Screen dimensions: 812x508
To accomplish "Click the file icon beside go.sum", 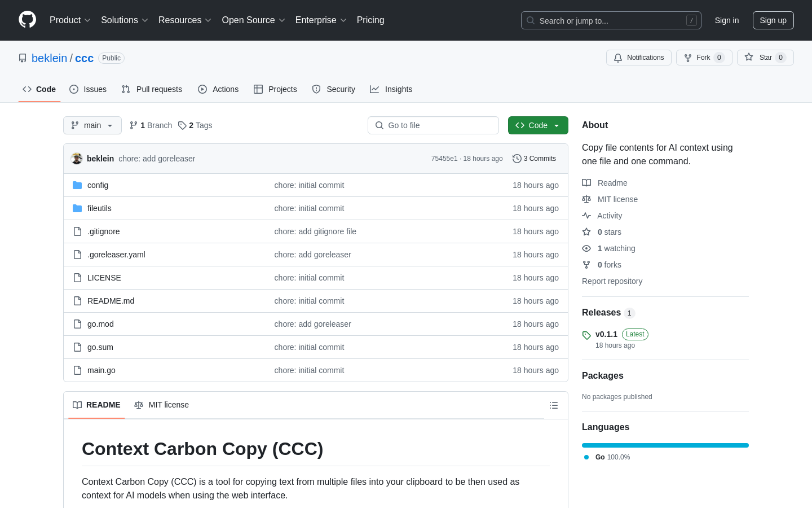I will [x=77, y=347].
